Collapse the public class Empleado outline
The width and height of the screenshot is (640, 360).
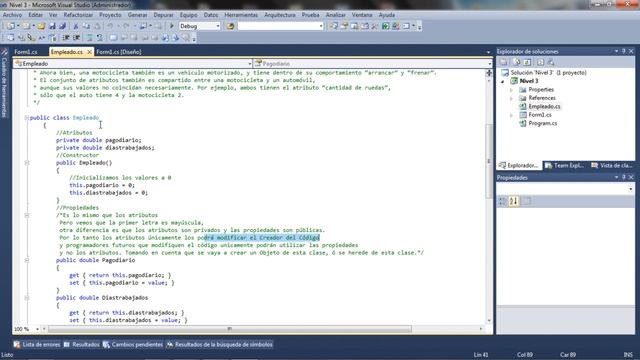[x=27, y=118]
